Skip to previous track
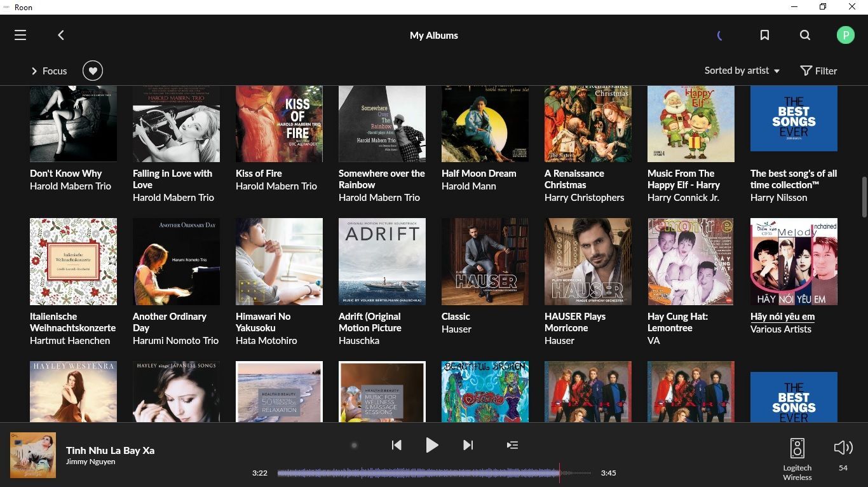 point(397,445)
